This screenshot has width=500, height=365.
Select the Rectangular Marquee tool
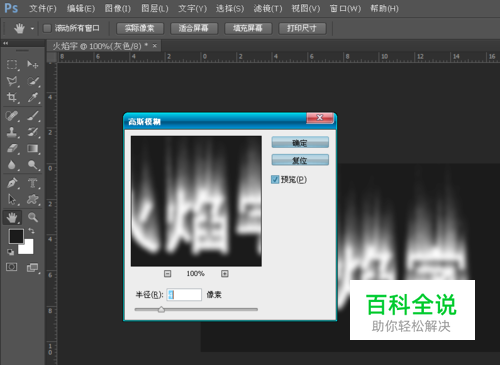tap(12, 64)
